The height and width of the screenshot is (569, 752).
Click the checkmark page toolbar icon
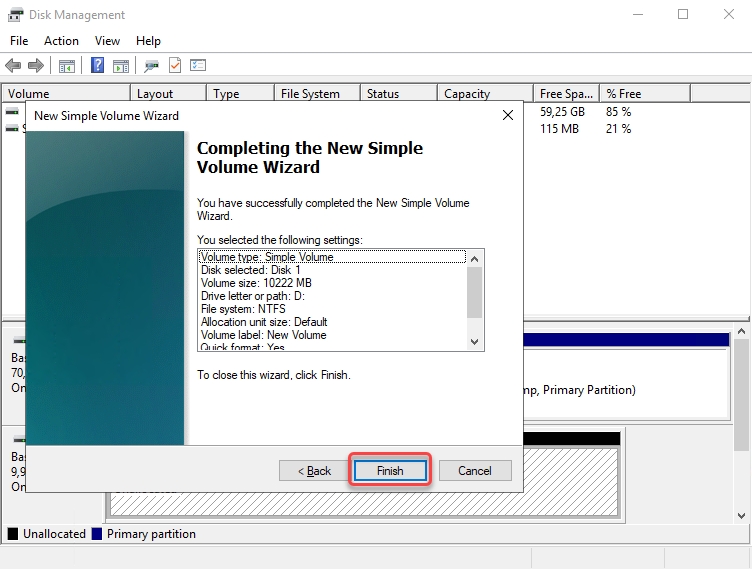click(x=175, y=66)
